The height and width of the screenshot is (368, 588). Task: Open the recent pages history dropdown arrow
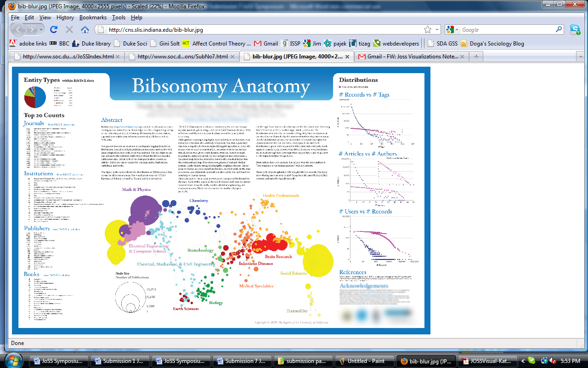[42, 29]
